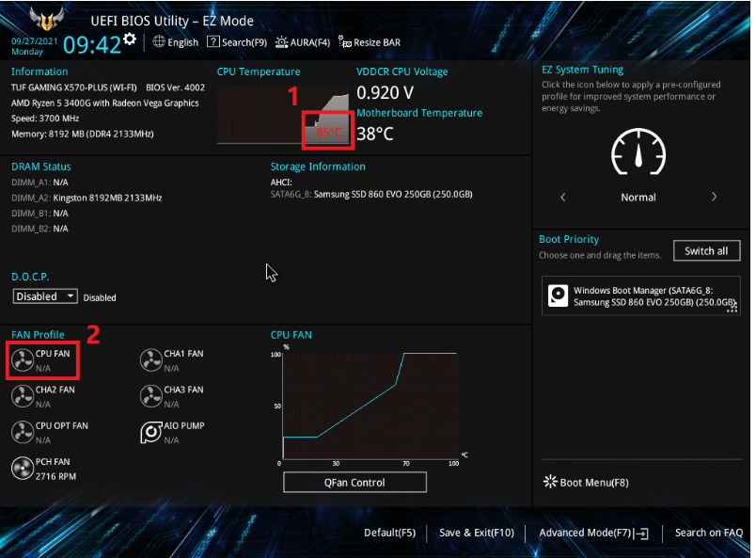
Task: Click the AMD Ryzen 5 3400G text
Action: (104, 104)
